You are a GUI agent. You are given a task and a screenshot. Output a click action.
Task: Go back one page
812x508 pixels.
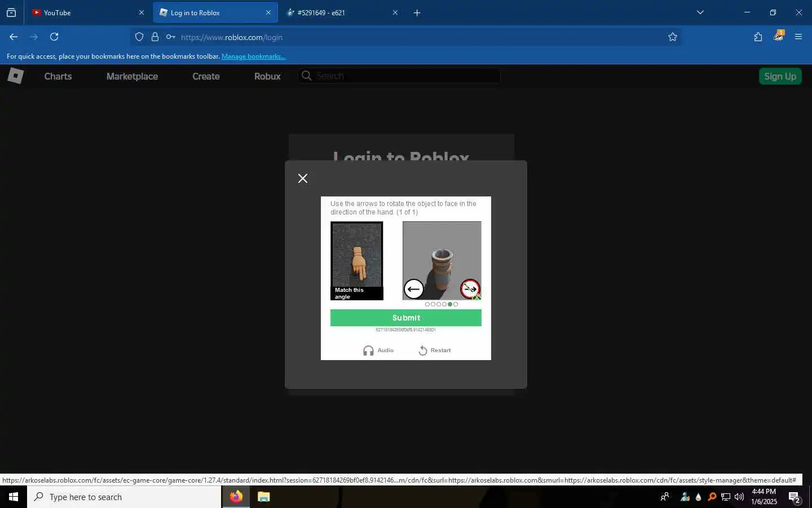click(14, 37)
